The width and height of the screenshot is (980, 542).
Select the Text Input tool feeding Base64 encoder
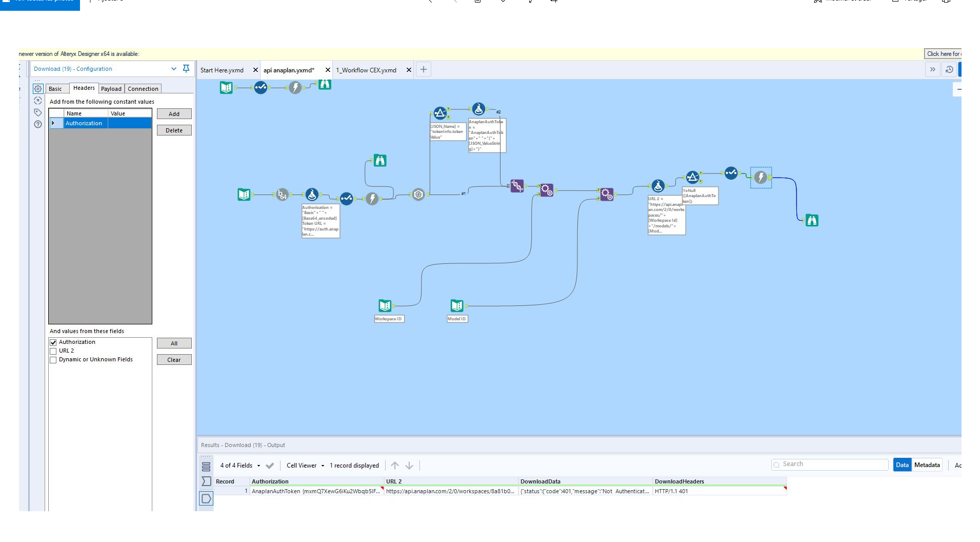tap(244, 195)
